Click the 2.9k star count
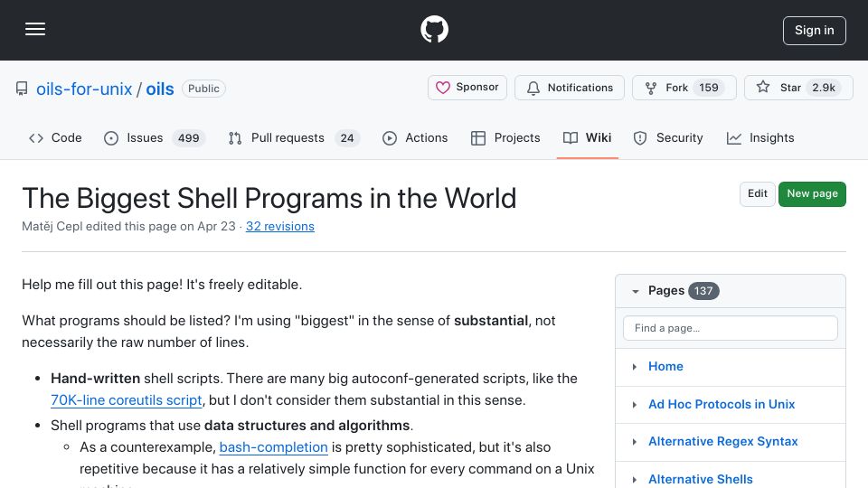Image resolution: width=868 pixels, height=488 pixels. 824,88
